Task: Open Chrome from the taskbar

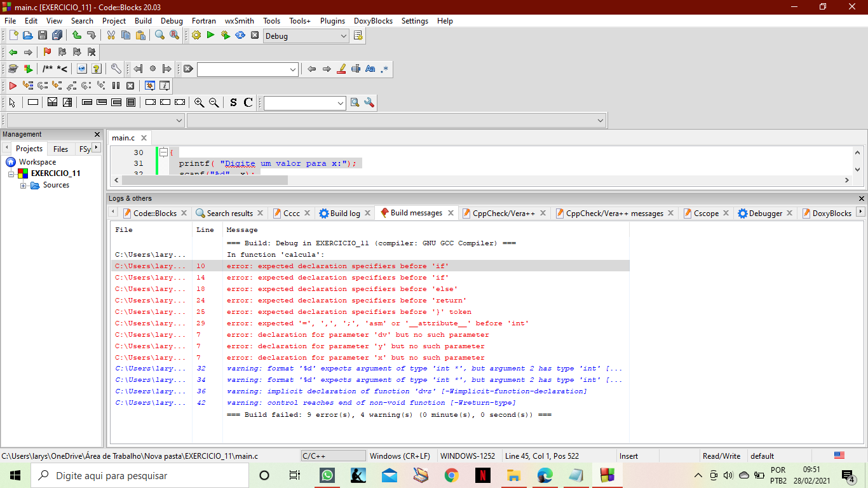Action: click(x=452, y=475)
